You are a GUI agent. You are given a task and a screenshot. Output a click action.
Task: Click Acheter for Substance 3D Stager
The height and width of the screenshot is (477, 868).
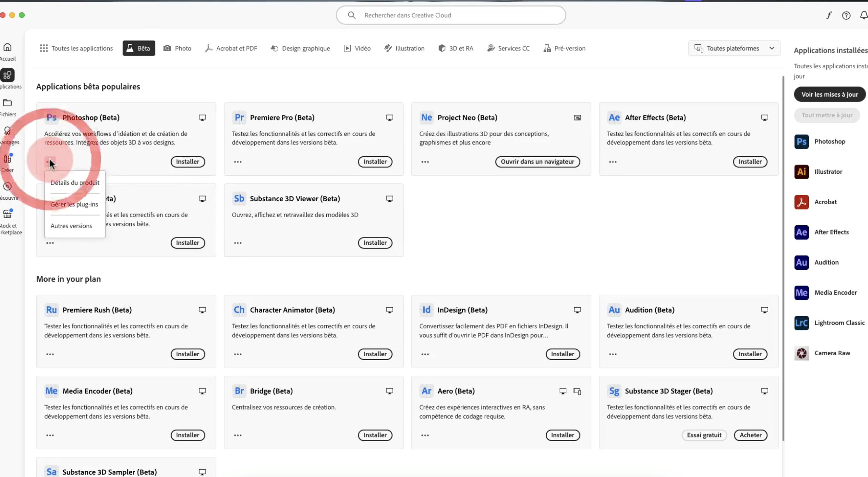(750, 435)
